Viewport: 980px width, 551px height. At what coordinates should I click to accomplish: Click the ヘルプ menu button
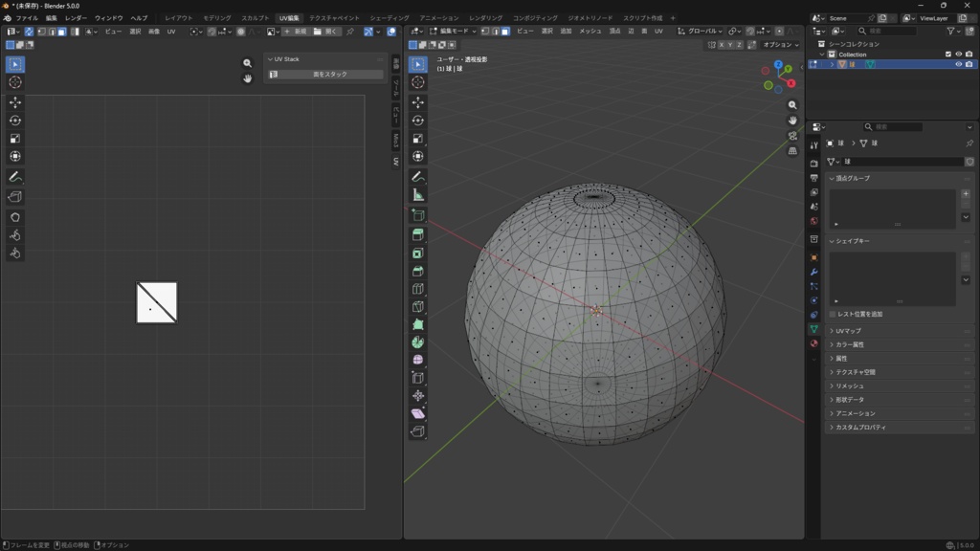click(x=139, y=18)
